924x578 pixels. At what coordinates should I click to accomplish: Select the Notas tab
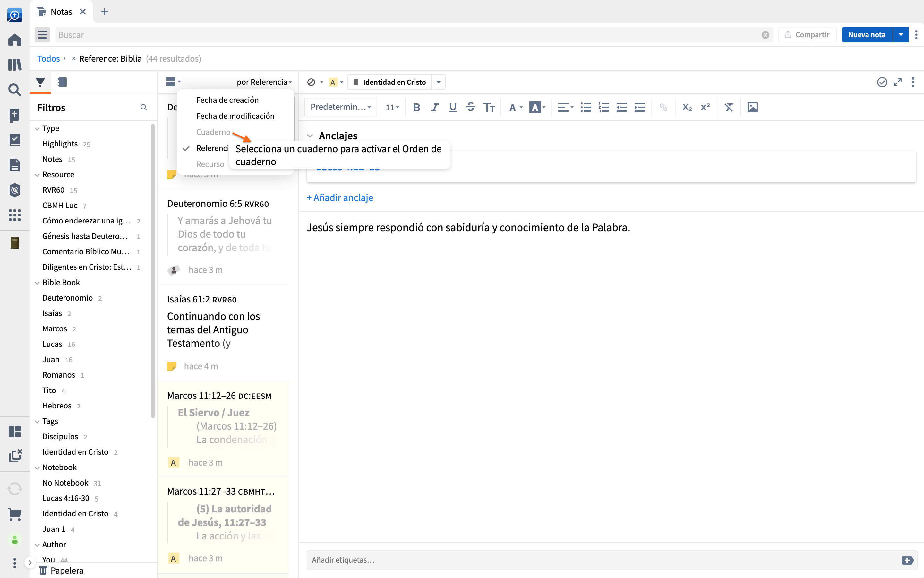coord(61,12)
